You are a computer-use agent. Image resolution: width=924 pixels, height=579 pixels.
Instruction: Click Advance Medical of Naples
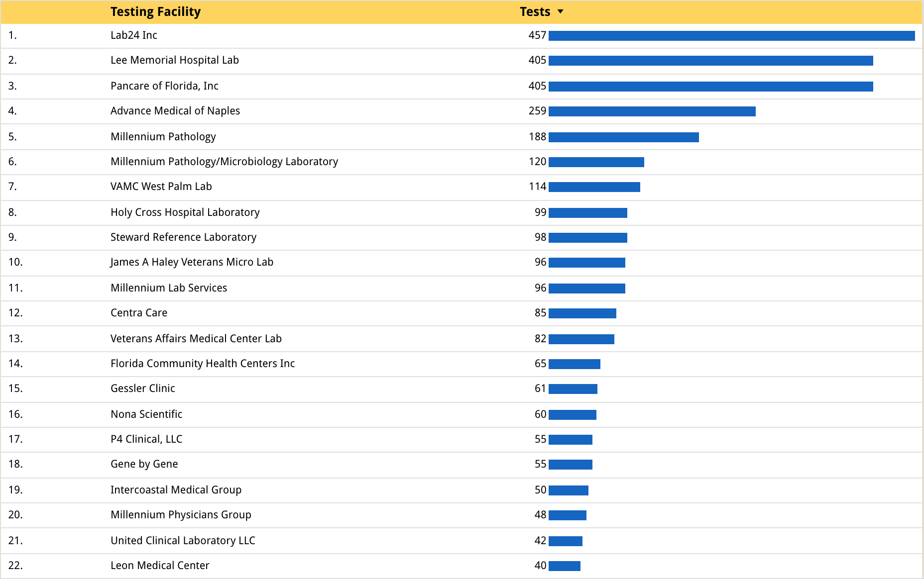click(x=175, y=111)
